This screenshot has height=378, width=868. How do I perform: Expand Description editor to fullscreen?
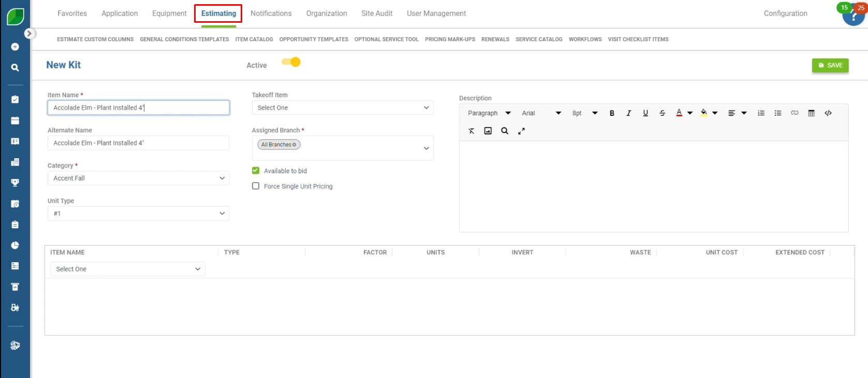pyautogui.click(x=521, y=131)
